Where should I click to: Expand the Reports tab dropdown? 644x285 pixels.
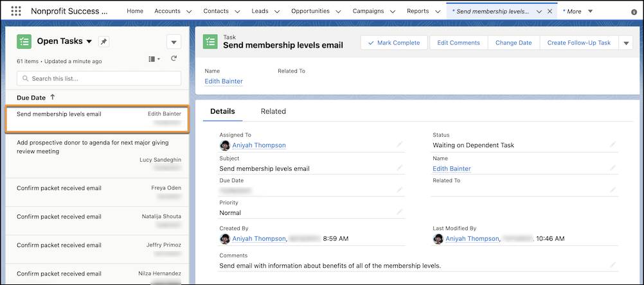(x=438, y=12)
